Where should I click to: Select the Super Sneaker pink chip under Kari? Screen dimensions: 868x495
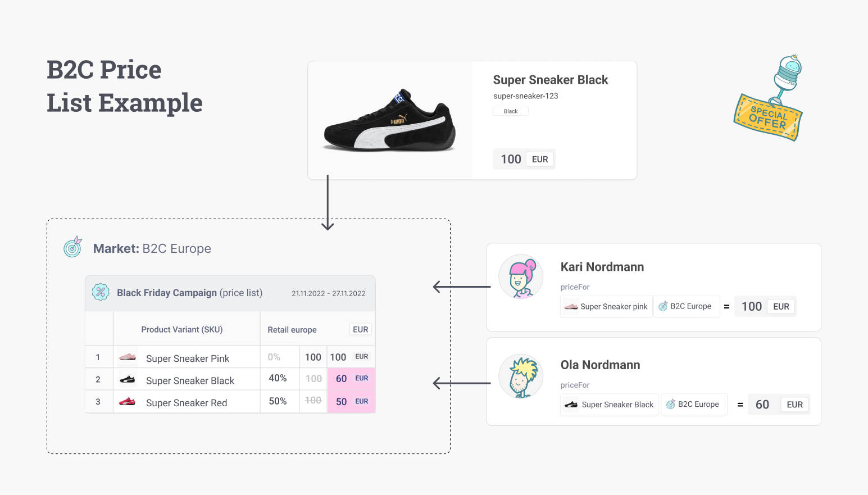coord(606,306)
